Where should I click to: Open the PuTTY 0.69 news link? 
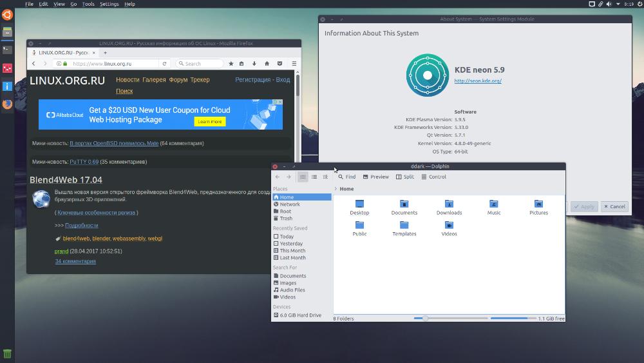click(84, 162)
